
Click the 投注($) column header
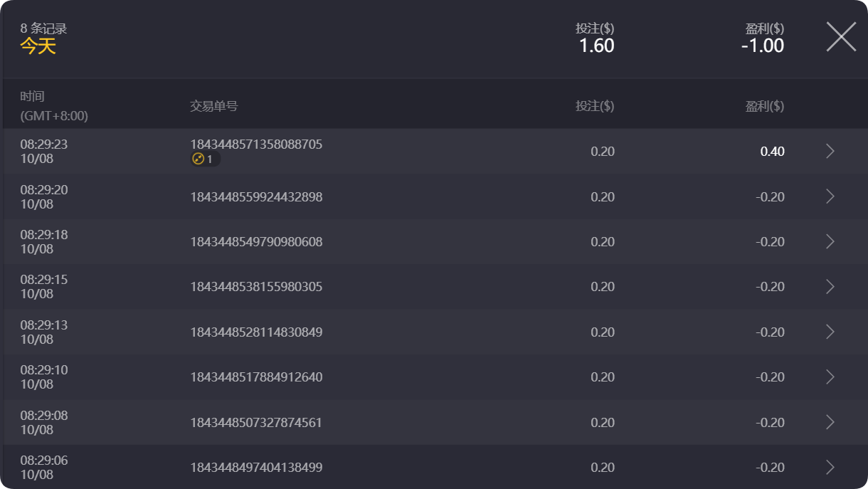click(595, 106)
